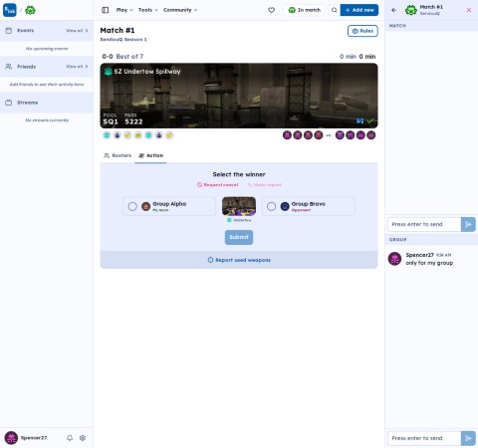Click Spencer27's avatar in the group chat
Screen dimensions: 478x448
pyautogui.click(x=394, y=259)
